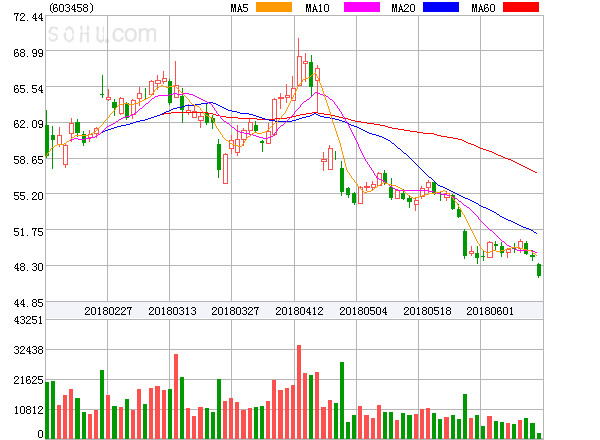Click the 51.75 price axis label
This screenshot has width=600, height=440.
pos(28,232)
